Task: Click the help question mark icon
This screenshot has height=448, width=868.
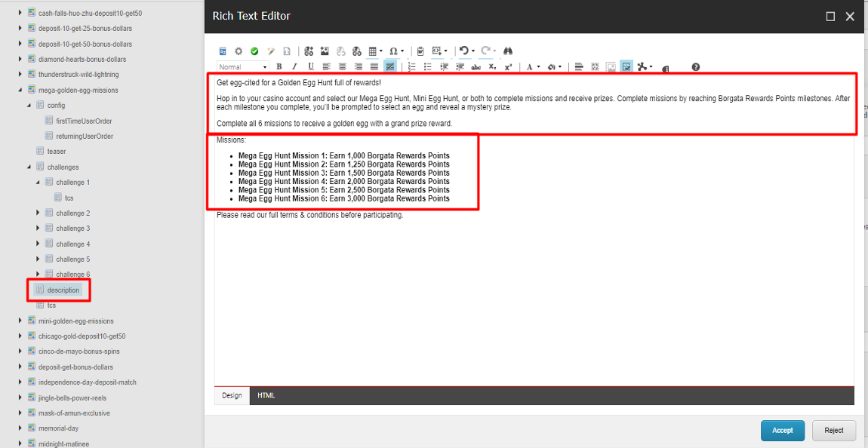Action: [696, 67]
